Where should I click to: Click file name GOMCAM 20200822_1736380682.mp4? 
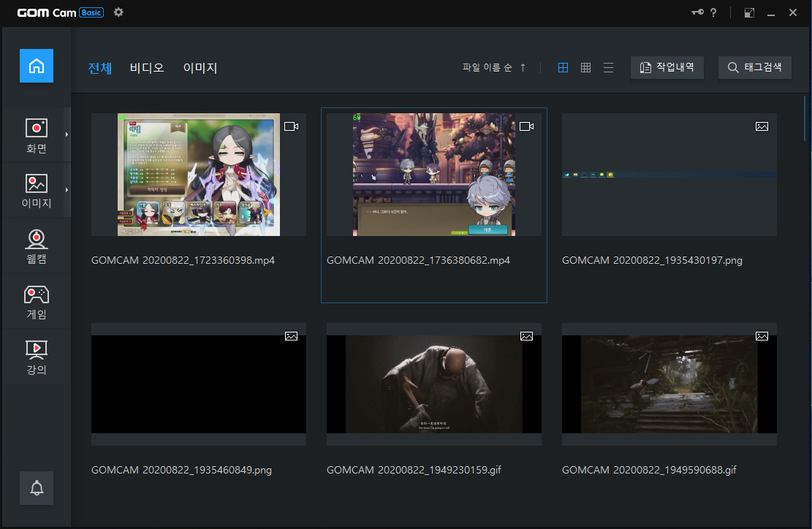tap(419, 260)
